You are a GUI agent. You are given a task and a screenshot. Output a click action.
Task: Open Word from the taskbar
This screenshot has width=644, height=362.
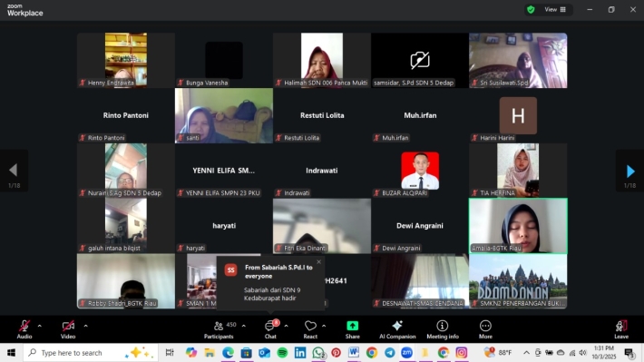pyautogui.click(x=354, y=353)
